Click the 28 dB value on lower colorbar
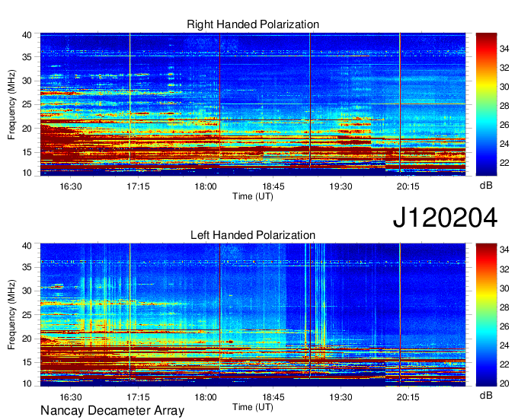Screen dimensions: 518x420 (x=504, y=307)
